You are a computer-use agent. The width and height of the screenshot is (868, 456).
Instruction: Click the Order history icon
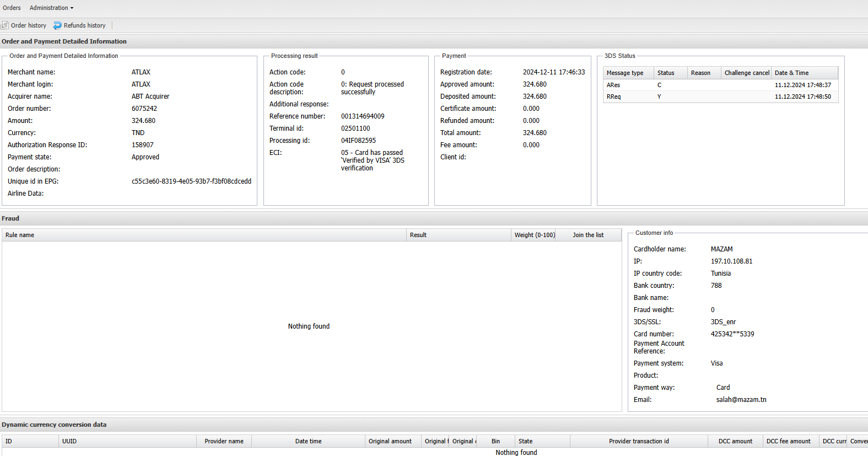[x=5, y=25]
